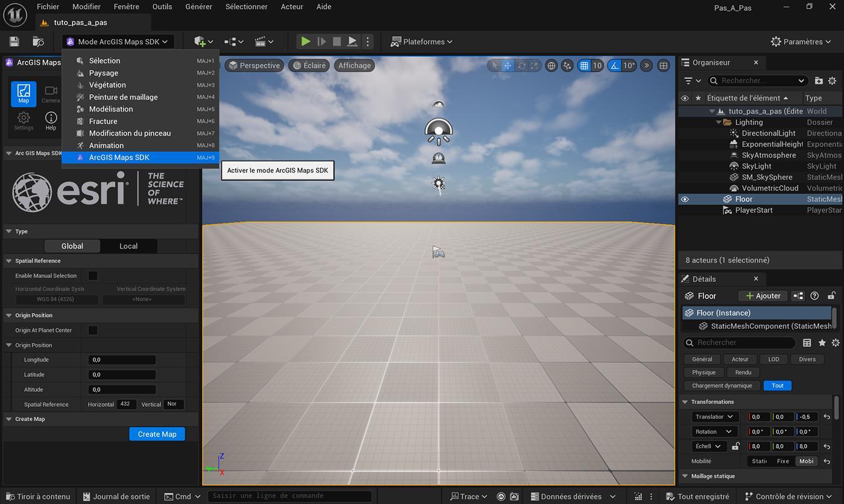Open the Mode ArcGIS Maps SDK dropdown
The height and width of the screenshot is (504, 844).
click(x=118, y=42)
